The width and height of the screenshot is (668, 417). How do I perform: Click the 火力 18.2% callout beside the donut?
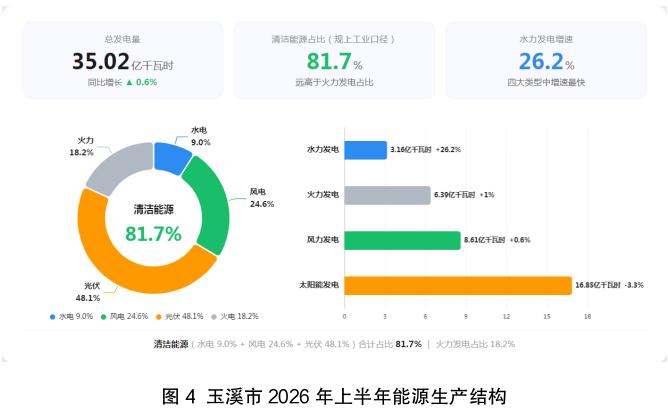[81, 147]
